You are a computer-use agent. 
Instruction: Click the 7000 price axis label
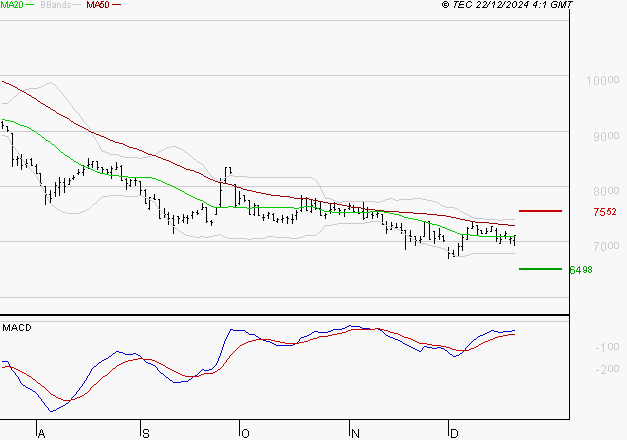coord(606,246)
